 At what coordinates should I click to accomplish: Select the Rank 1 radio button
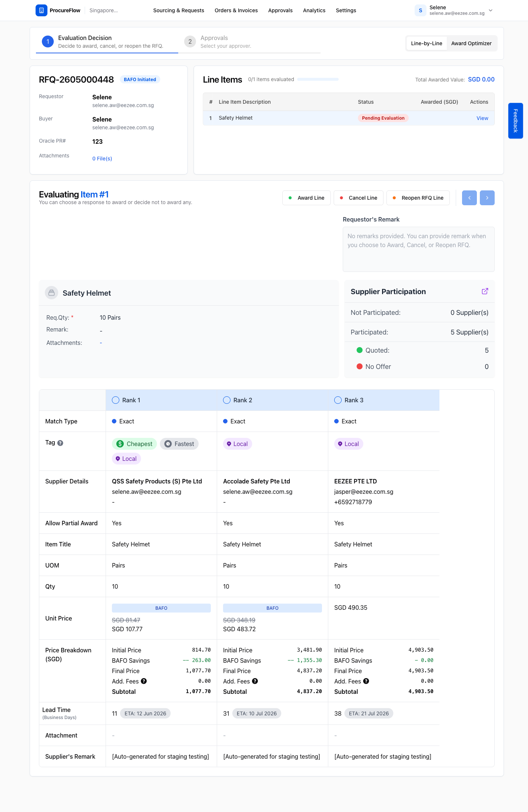pyautogui.click(x=116, y=400)
